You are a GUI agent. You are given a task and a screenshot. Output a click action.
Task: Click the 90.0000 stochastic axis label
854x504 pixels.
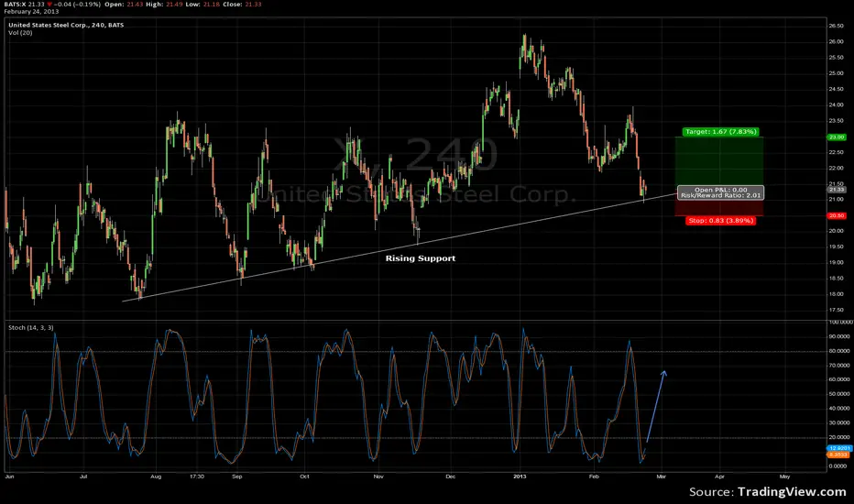(838, 336)
